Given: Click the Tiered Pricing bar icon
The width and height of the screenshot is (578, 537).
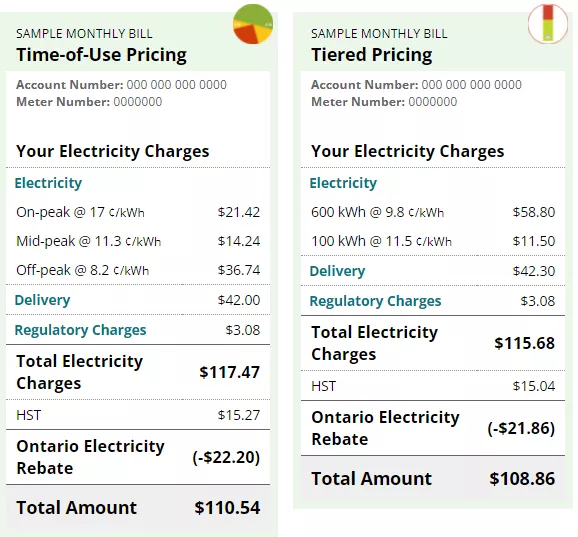Looking at the screenshot, I should pyautogui.click(x=548, y=23).
